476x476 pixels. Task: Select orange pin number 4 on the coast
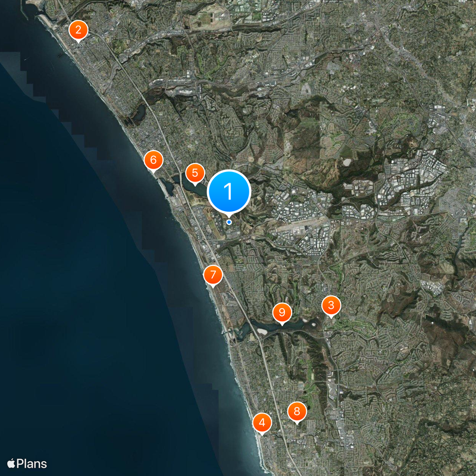click(x=262, y=422)
